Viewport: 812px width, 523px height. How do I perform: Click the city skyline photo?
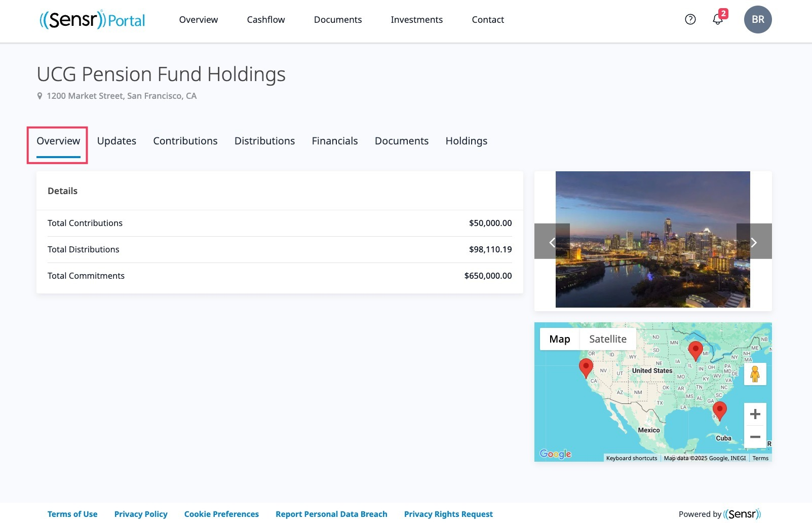[653, 239]
